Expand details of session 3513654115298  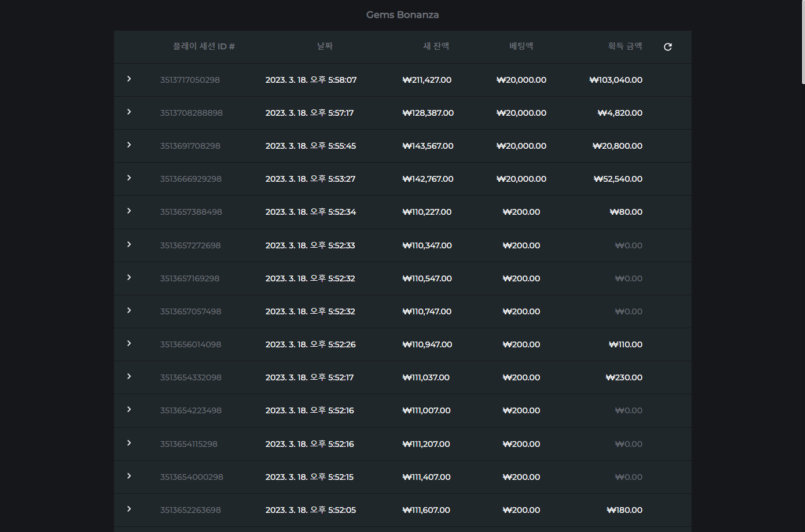129,443
